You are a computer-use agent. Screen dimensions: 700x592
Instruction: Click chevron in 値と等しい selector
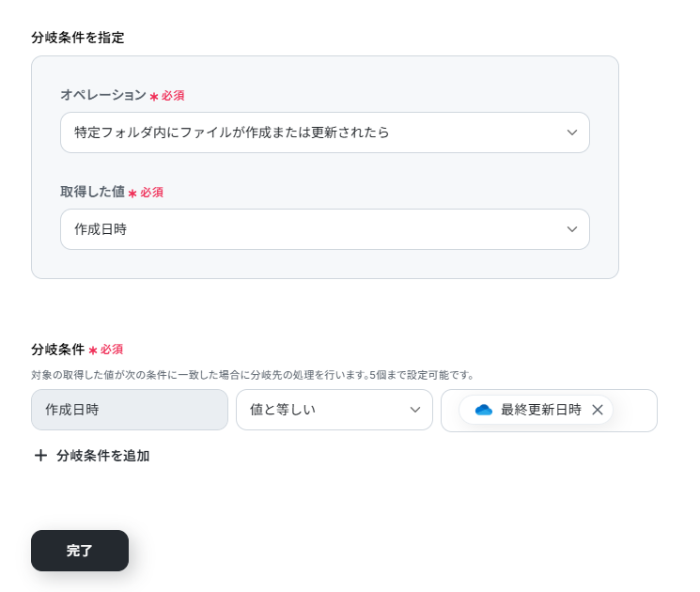pos(415,410)
